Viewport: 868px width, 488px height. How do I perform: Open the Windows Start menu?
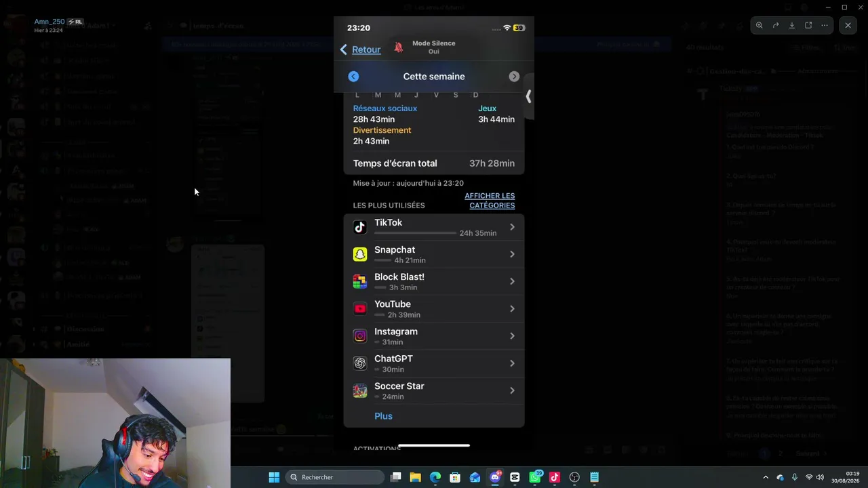(274, 477)
